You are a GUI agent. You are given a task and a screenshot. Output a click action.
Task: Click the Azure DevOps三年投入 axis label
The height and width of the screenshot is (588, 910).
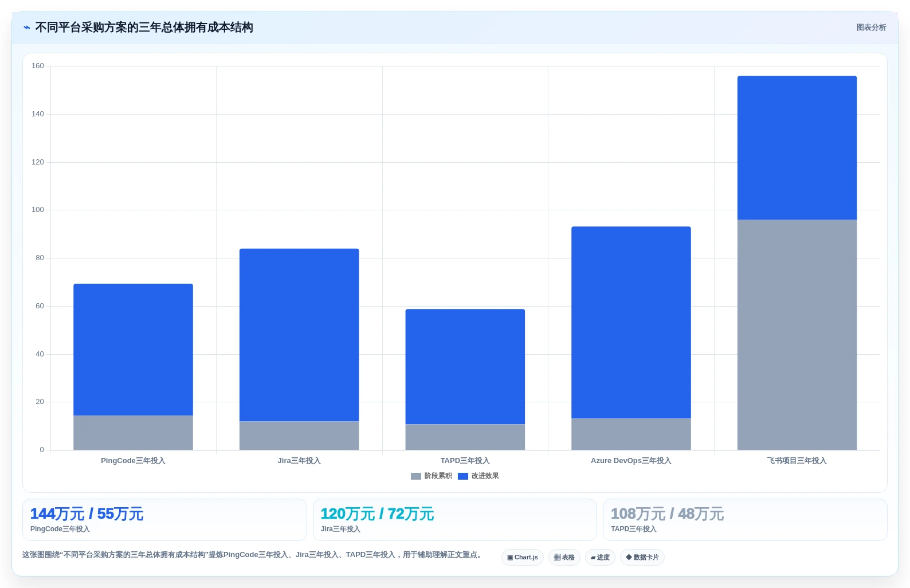(x=631, y=461)
